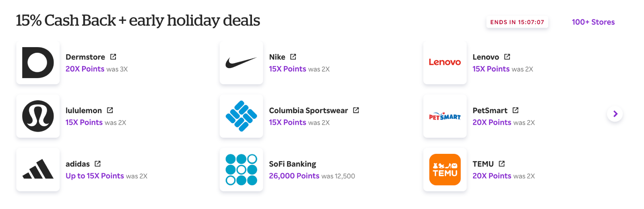The image size is (644, 209).
Task: Click the Columbia Sportswear logo icon
Action: point(241,116)
